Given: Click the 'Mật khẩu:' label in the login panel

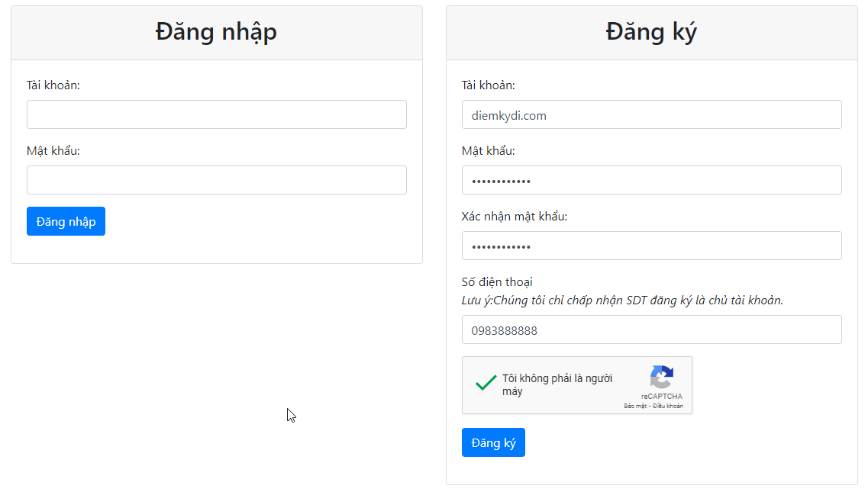Looking at the screenshot, I should 53,150.
